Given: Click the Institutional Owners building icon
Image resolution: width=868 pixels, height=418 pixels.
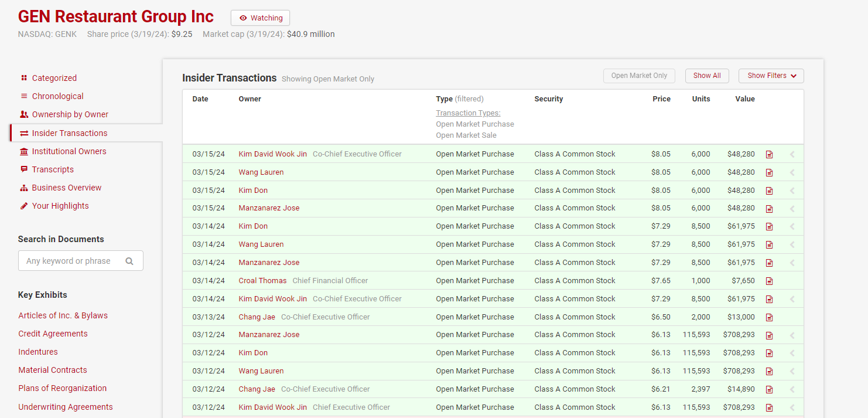Looking at the screenshot, I should coord(24,151).
